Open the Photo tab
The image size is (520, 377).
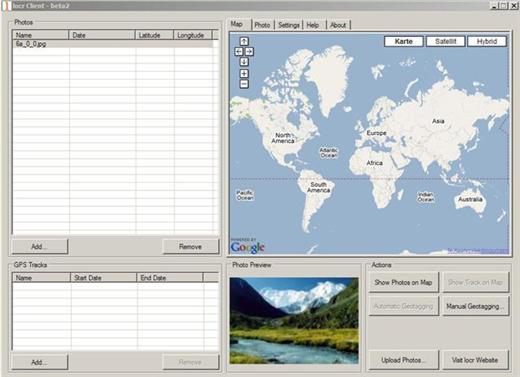click(x=262, y=25)
